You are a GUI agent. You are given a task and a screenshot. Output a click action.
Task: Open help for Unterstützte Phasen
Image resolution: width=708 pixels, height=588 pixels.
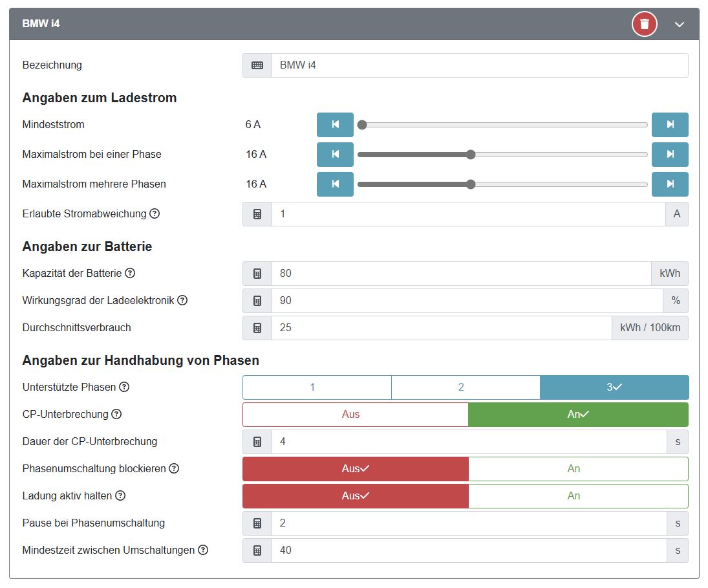pyautogui.click(x=124, y=387)
